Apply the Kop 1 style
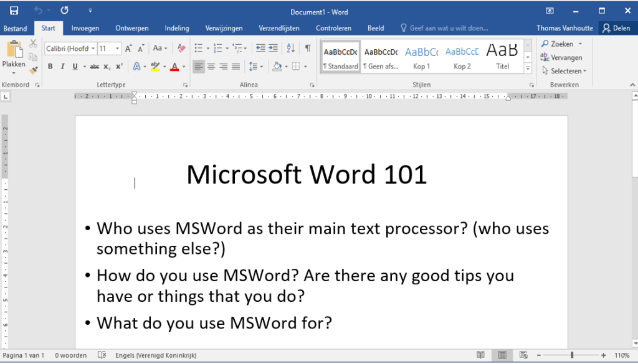This screenshot has height=364, width=638. click(x=422, y=57)
